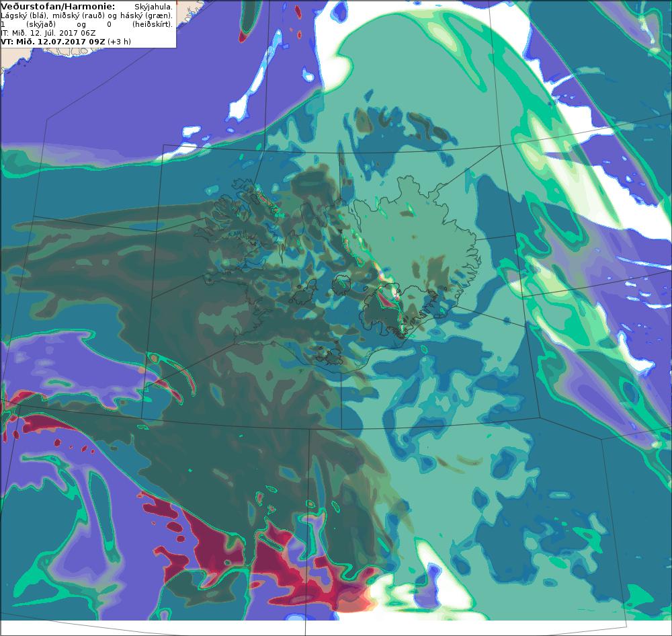Click the 'Lágský (blá), miðský (rauð)' legend line
672x636 pixels.
(87, 15)
